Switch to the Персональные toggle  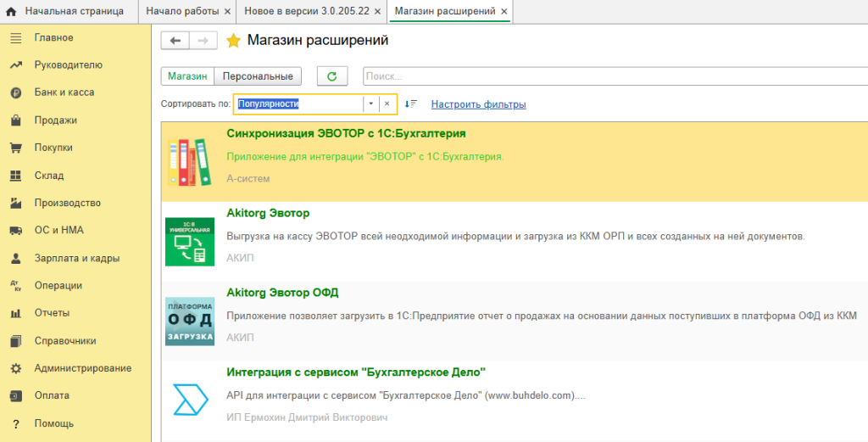[258, 76]
